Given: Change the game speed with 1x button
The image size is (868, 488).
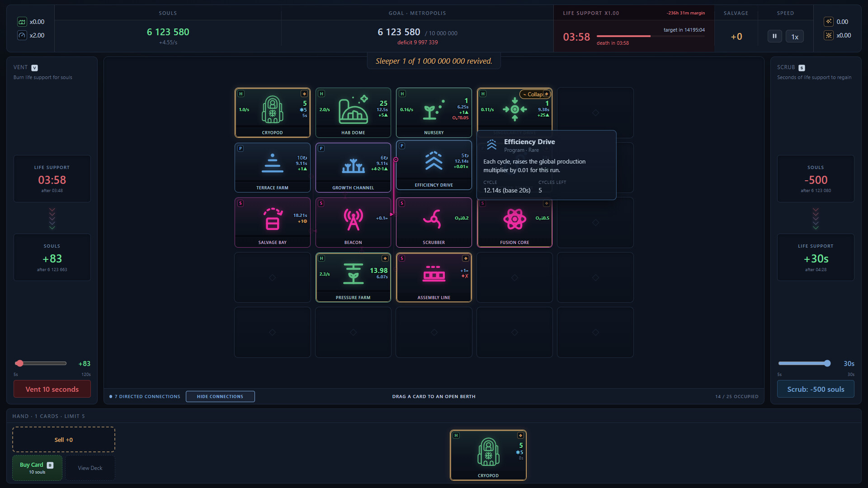Looking at the screenshot, I should pos(795,37).
